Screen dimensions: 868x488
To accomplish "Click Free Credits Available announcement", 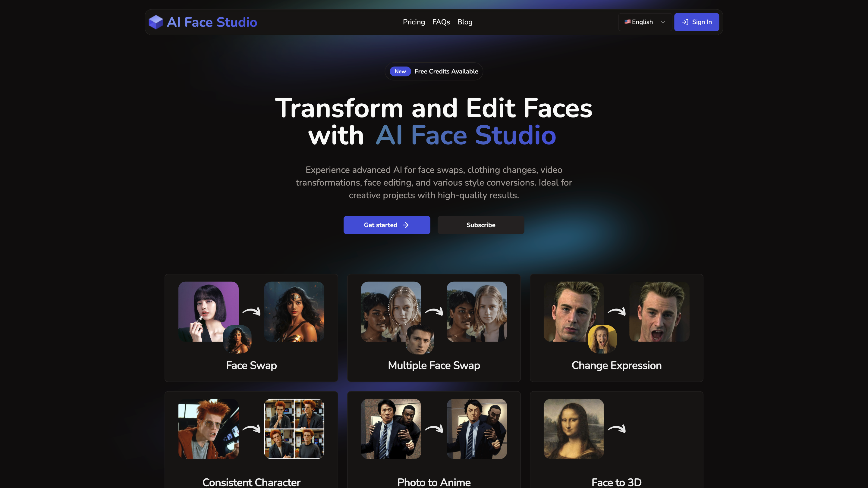I will (446, 71).
